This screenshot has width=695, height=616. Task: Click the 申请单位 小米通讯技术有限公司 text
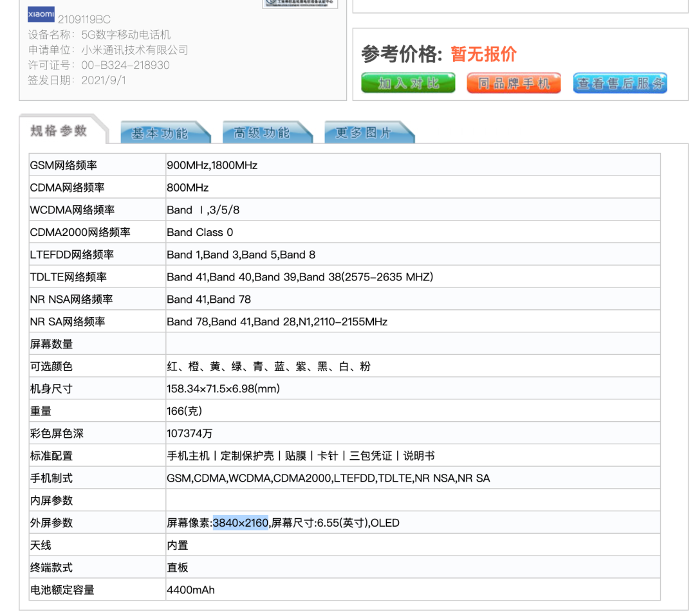tap(108, 50)
